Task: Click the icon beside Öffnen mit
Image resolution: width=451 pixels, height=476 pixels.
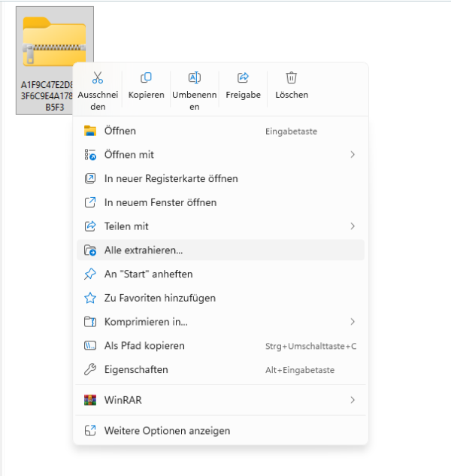Action: tap(90, 155)
